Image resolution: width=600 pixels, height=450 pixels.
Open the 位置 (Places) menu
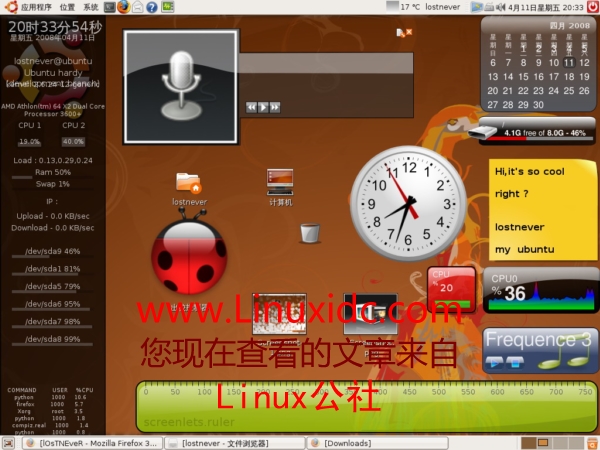click(x=67, y=7)
